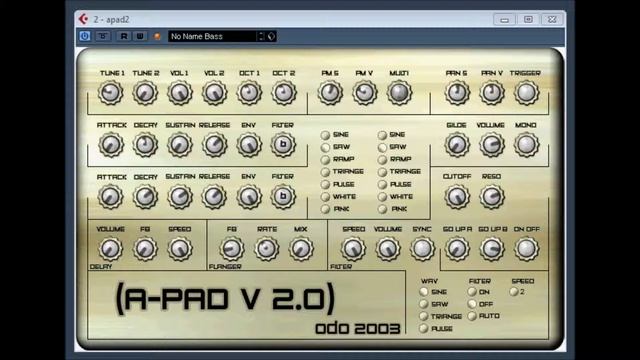The width and height of the screenshot is (640, 360).
Task: Click the FLANGER RATE knob
Action: [x=267, y=249]
